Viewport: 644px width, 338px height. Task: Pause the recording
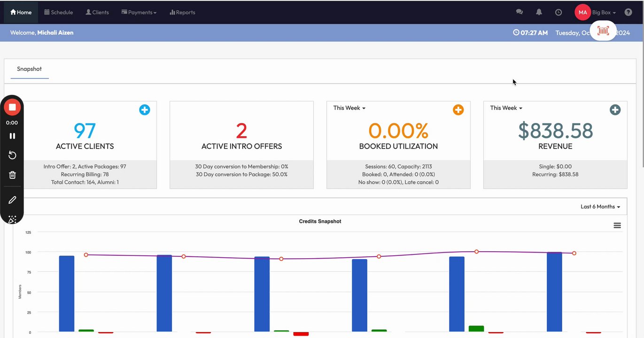(x=12, y=136)
